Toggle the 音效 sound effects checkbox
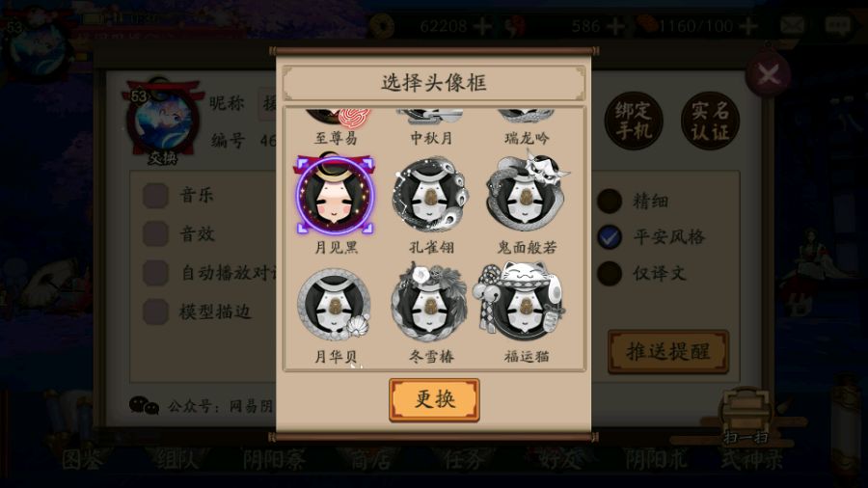868x488 pixels. click(x=155, y=233)
